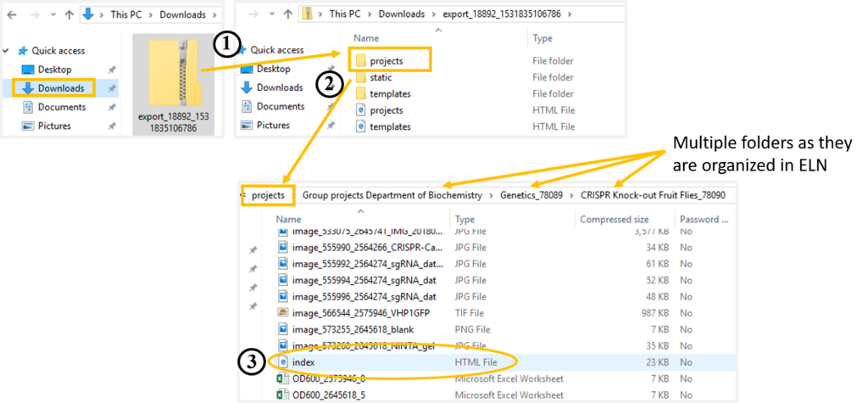Image resolution: width=868 pixels, height=403 pixels.
Task: Select Quick access in the Downloads window sidebar
Action: pos(58,50)
